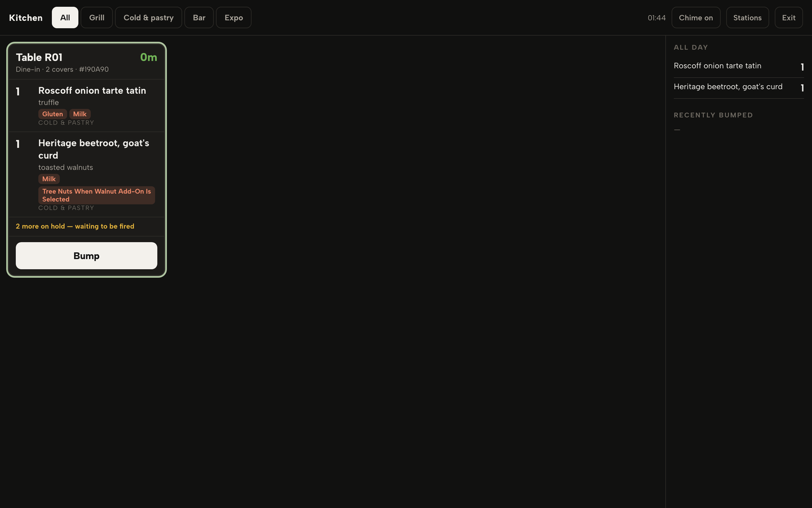Screen dimensions: 812x508
Task: Click the All Day heading
Action: [691, 47]
